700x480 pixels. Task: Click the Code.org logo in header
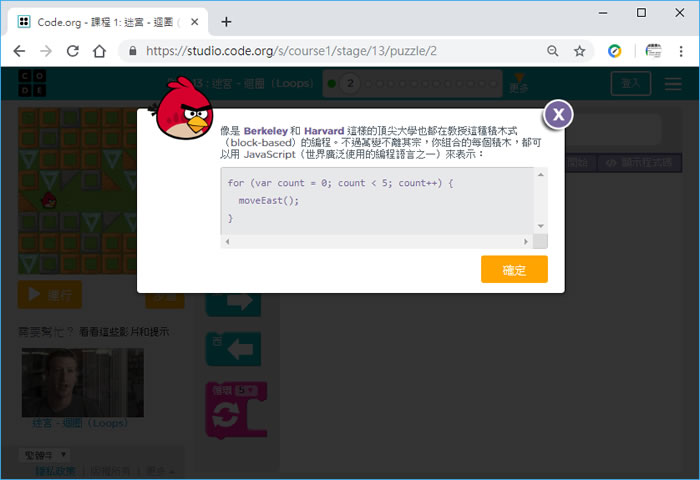point(32,83)
